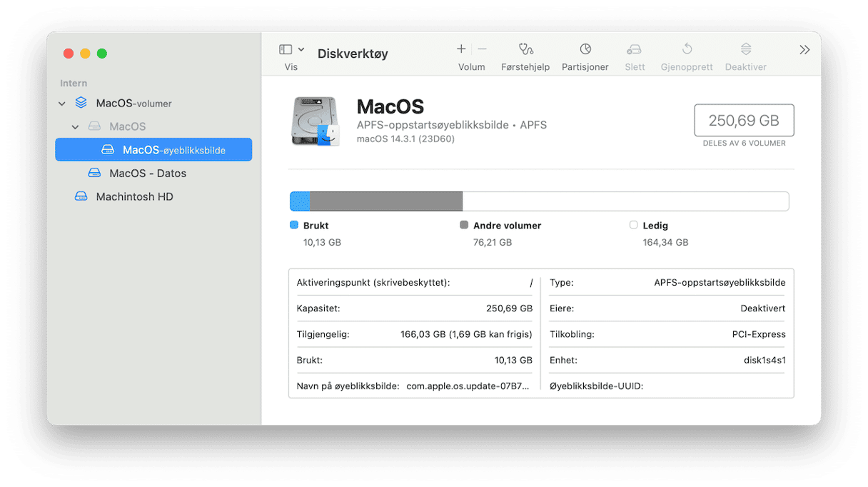868x487 pixels.
Task: Select MacOS-volumer in sidebar
Action: pyautogui.click(x=134, y=104)
